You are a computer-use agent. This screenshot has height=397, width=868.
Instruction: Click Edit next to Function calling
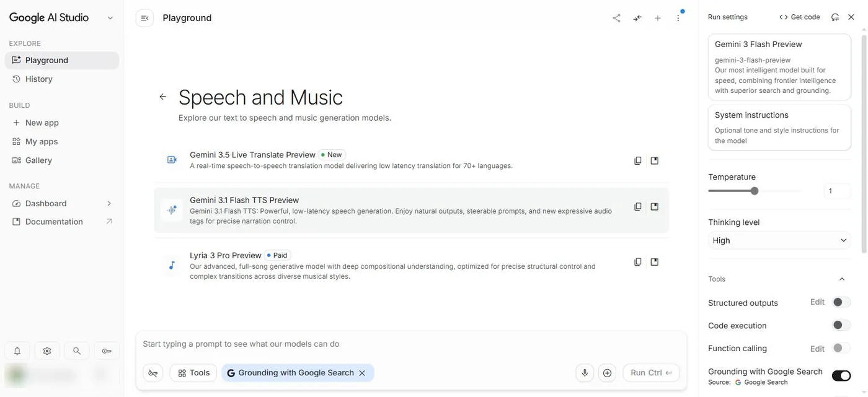point(817,349)
